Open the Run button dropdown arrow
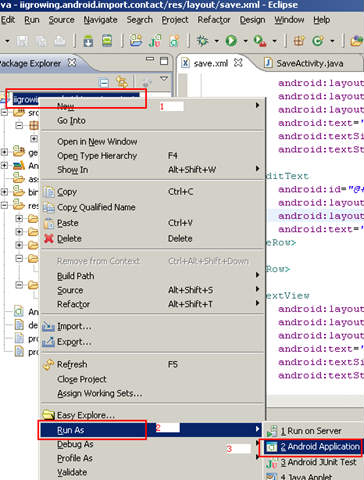Screen dimensions: 364x480 tap(245, 41)
